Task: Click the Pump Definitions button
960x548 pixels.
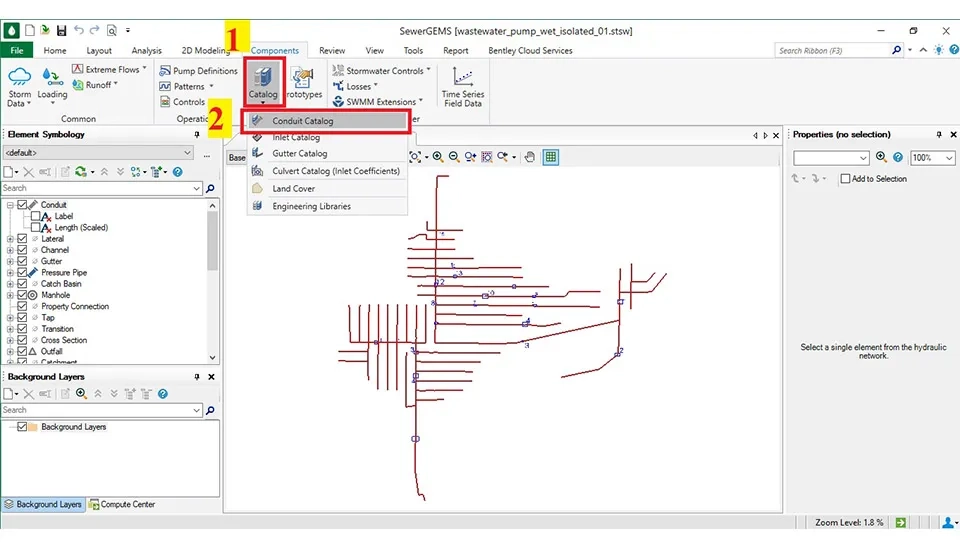Action: point(198,71)
